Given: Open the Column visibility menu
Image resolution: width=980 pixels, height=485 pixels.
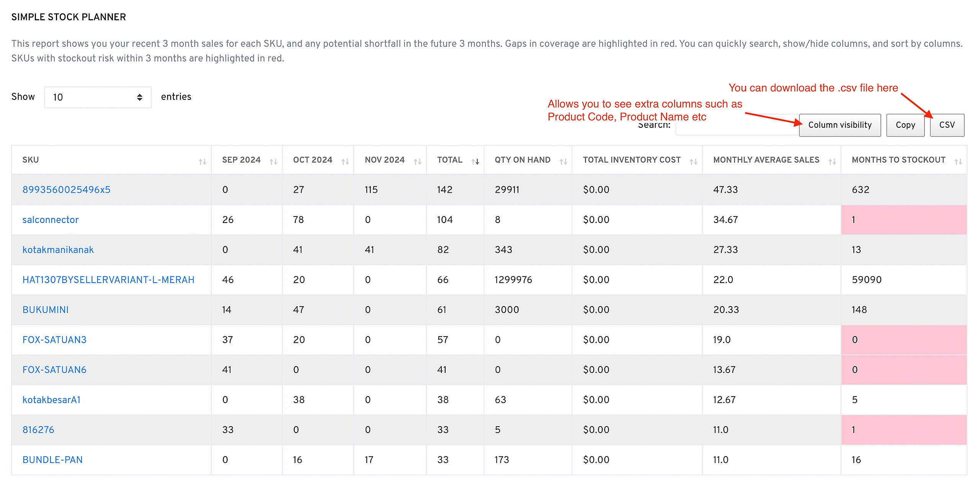Looking at the screenshot, I should (x=840, y=125).
